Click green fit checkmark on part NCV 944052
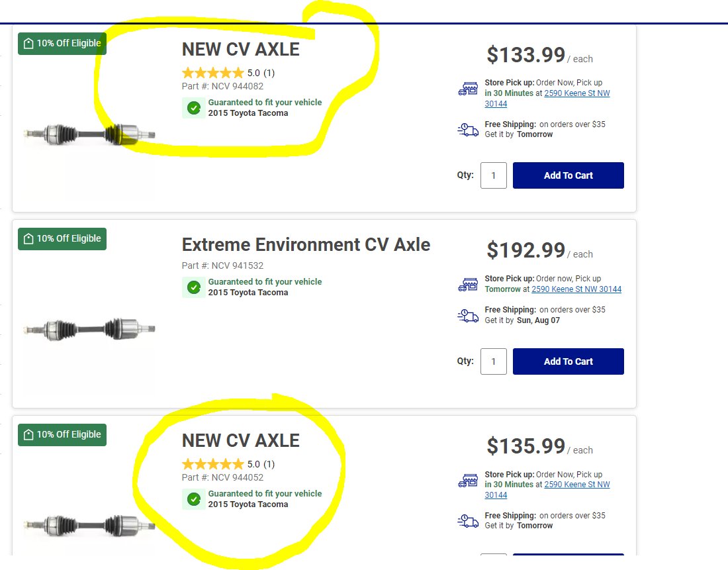The width and height of the screenshot is (728, 570). click(x=194, y=499)
